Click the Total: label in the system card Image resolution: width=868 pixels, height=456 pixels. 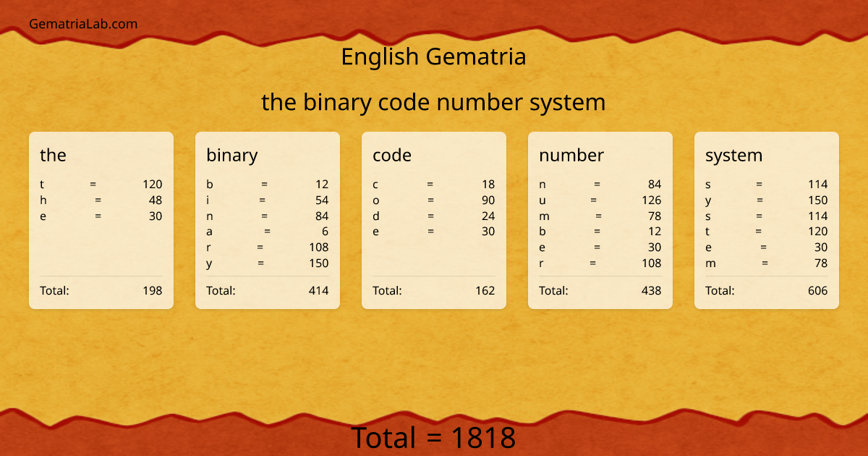(720, 291)
